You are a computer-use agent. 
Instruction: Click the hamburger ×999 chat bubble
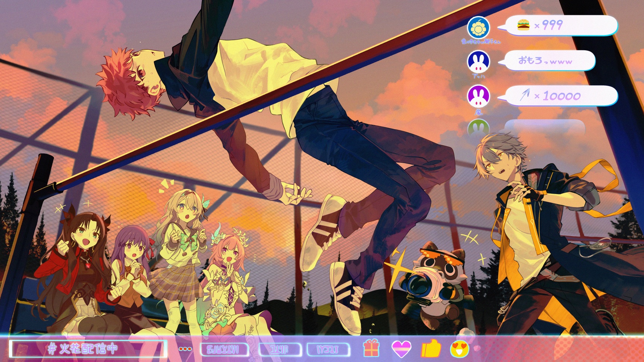[x=558, y=25]
